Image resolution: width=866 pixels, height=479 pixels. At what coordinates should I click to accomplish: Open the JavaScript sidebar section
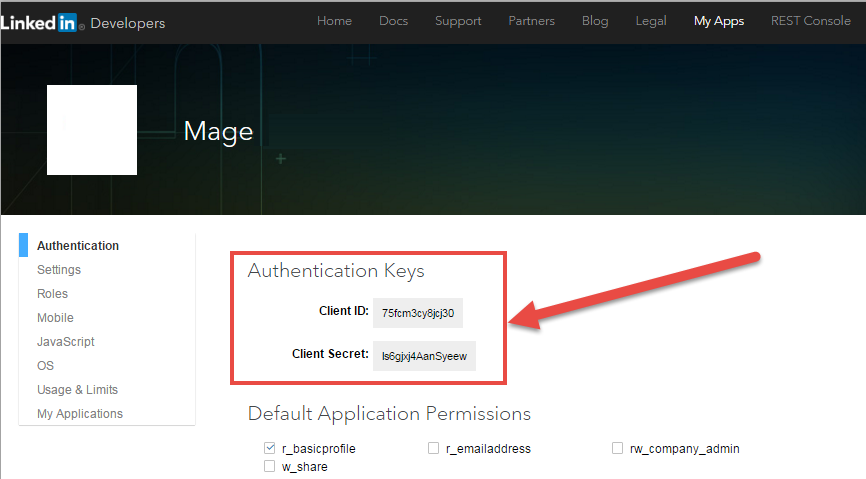66,342
